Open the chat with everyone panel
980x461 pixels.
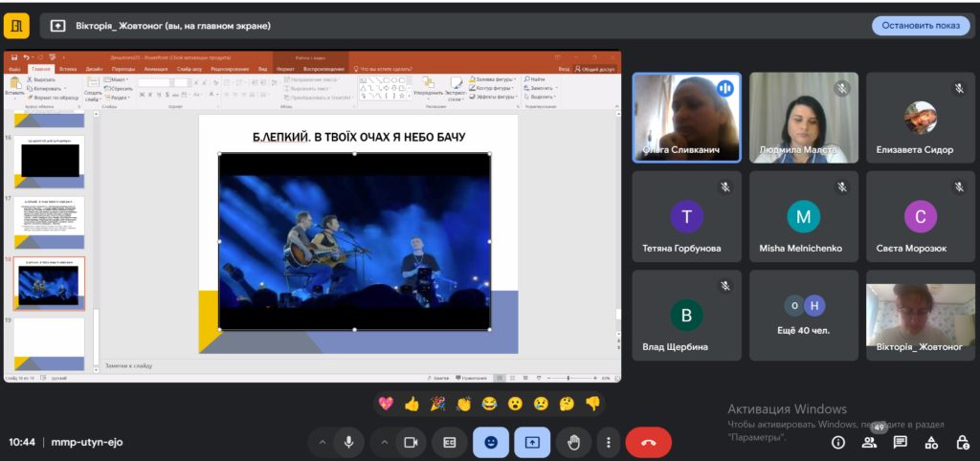pos(900,442)
